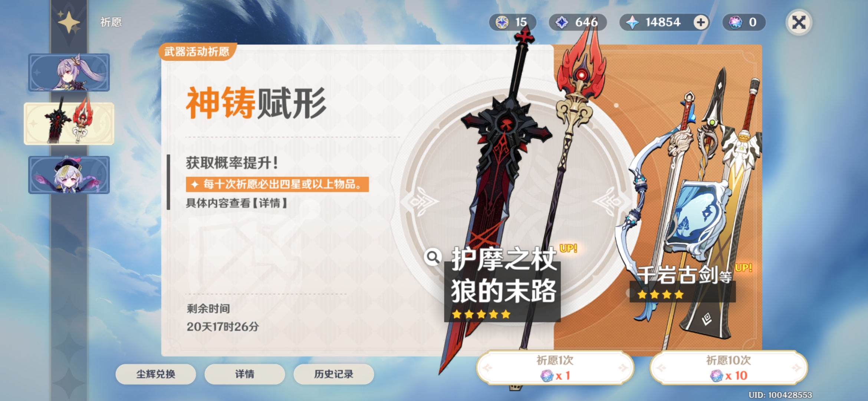Open the 历史记录 wish history
Image resolution: width=868 pixels, height=401 pixels.
tap(334, 374)
